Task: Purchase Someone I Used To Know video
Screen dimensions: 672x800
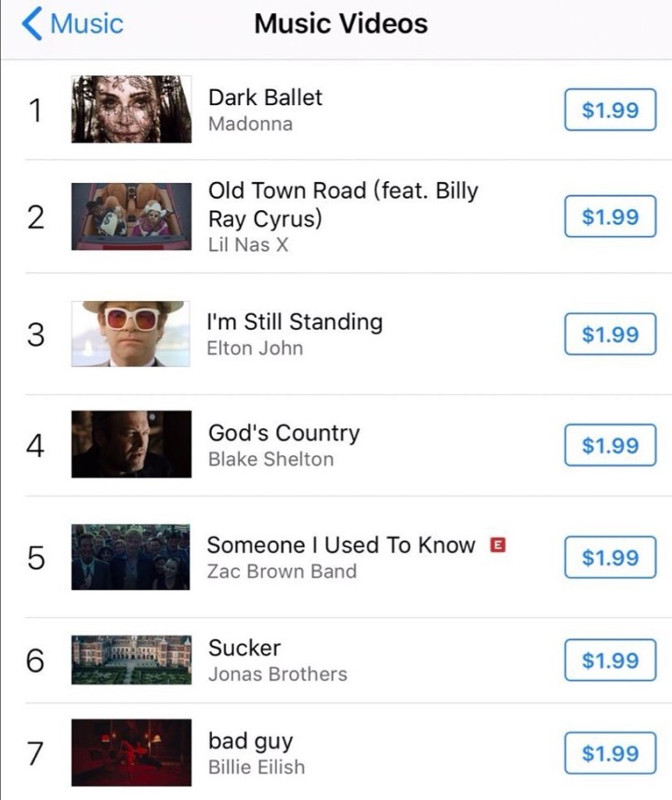Action: (x=610, y=557)
